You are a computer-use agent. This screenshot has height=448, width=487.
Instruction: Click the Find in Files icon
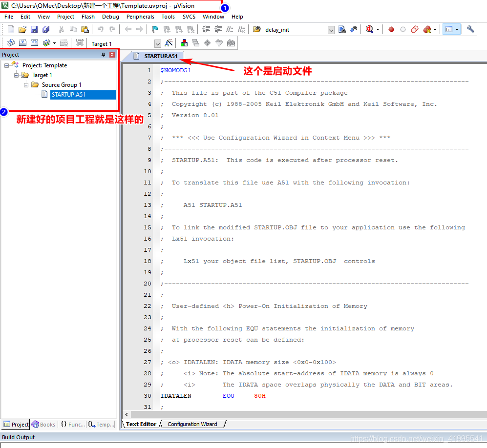(x=257, y=29)
